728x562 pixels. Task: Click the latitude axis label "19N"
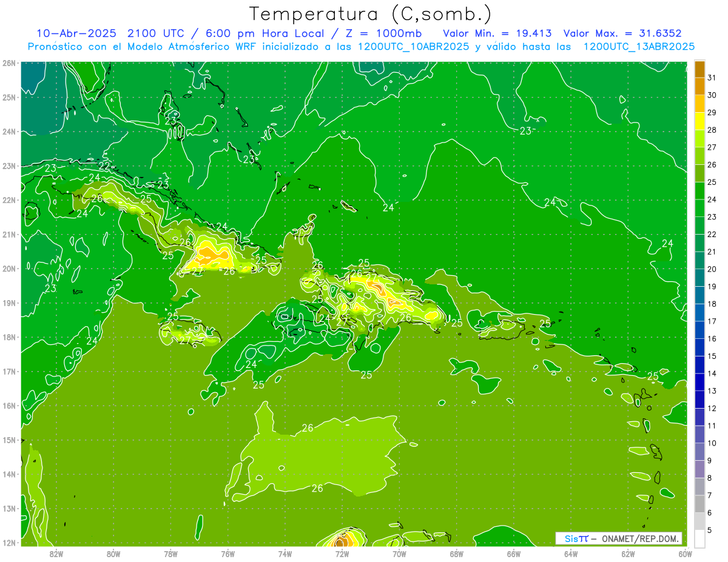point(9,303)
